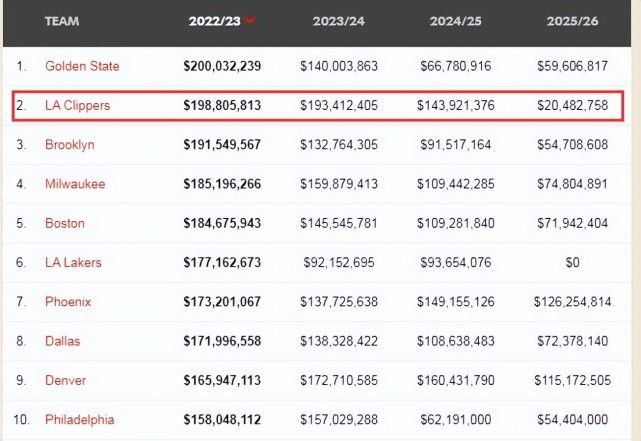Screen dimensions: 641x441
Task: Open the Dallas team link
Action: click(63, 341)
